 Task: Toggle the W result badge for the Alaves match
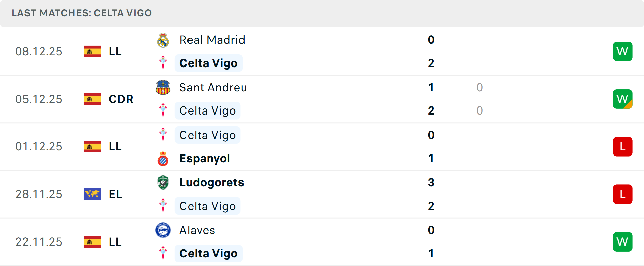(623, 242)
